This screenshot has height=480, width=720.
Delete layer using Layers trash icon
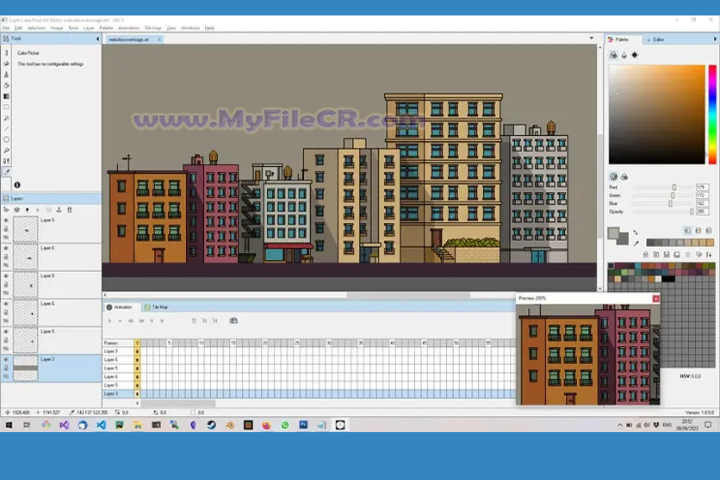pos(70,210)
